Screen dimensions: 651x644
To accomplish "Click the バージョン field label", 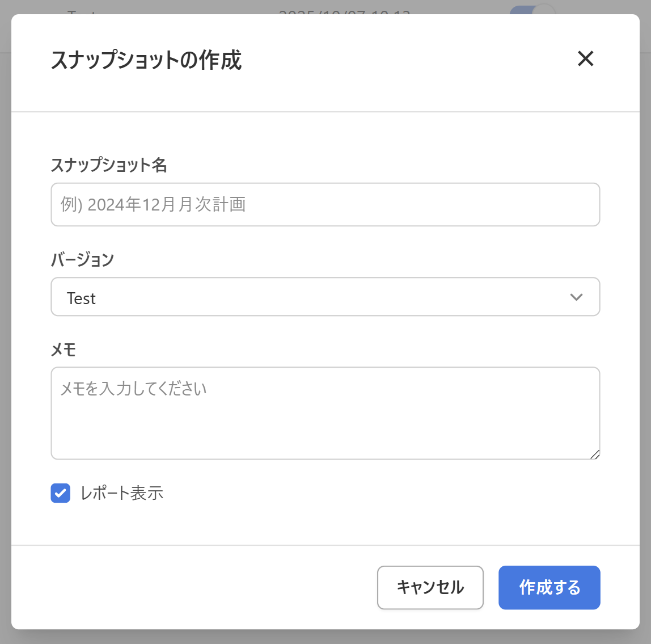I will [x=83, y=260].
